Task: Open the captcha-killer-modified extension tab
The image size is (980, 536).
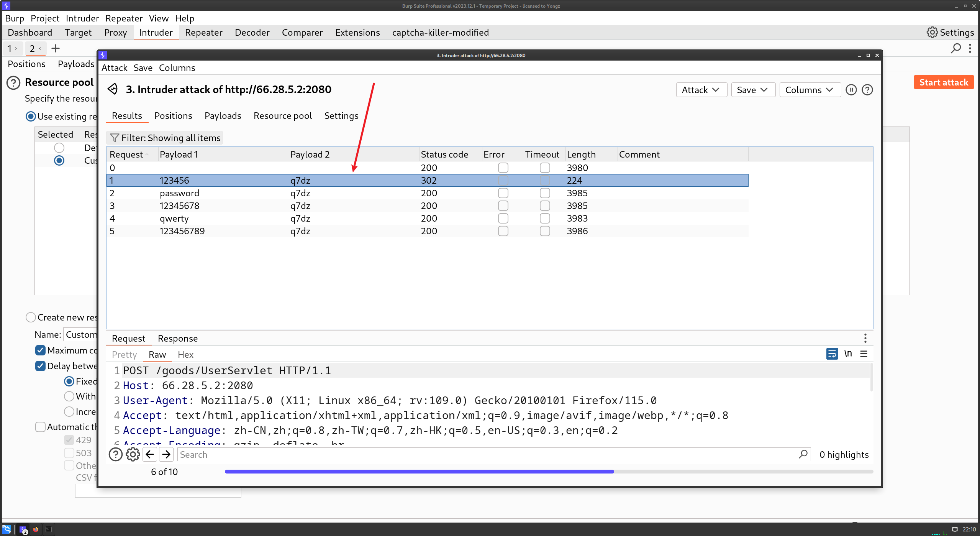Action: (441, 32)
